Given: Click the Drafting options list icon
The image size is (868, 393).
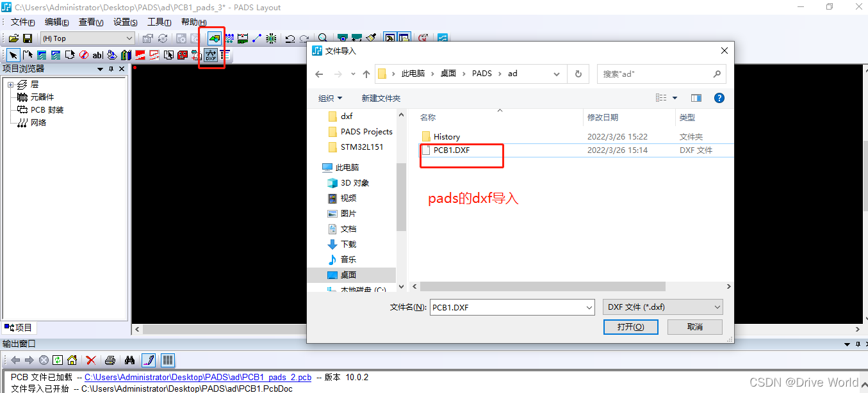Looking at the screenshot, I should (225, 55).
